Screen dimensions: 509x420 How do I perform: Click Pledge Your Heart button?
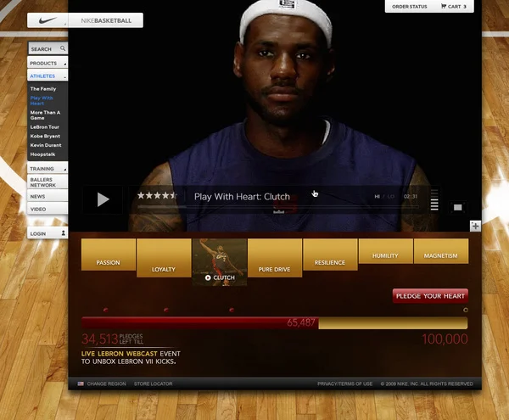[430, 296]
